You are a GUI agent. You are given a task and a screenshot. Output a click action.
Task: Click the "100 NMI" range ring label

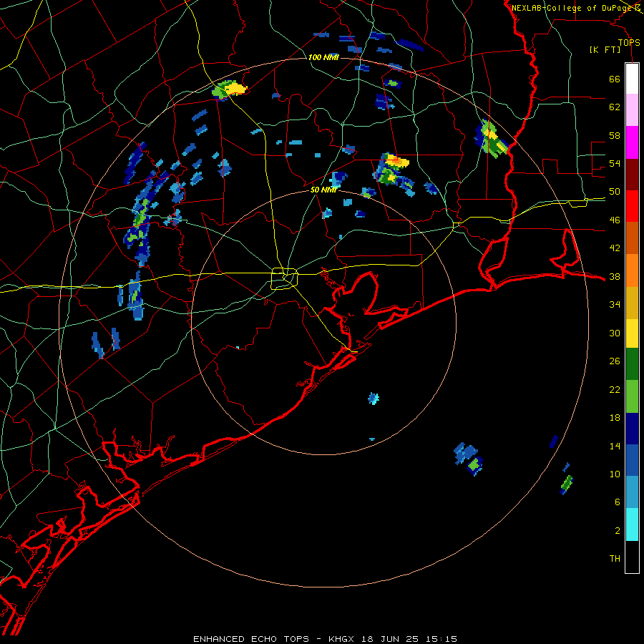click(323, 57)
